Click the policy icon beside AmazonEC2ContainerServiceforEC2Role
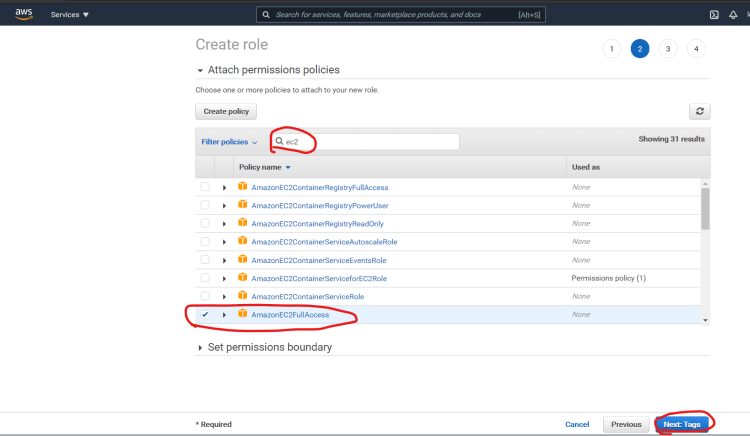Image resolution: width=750 pixels, height=436 pixels. 243,277
